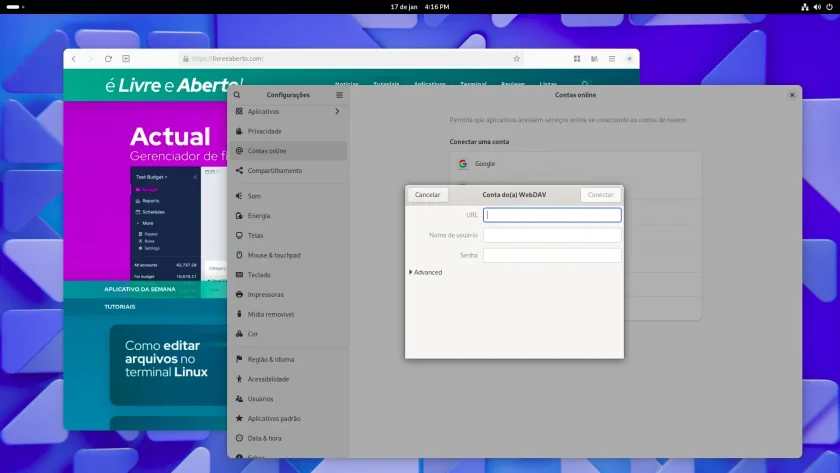840x473 pixels.
Task: Close the Settings window
Action: (x=792, y=95)
